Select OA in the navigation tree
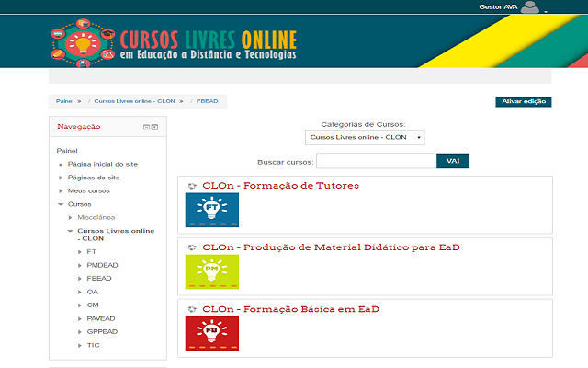The width and height of the screenshot is (588, 368). (x=93, y=292)
